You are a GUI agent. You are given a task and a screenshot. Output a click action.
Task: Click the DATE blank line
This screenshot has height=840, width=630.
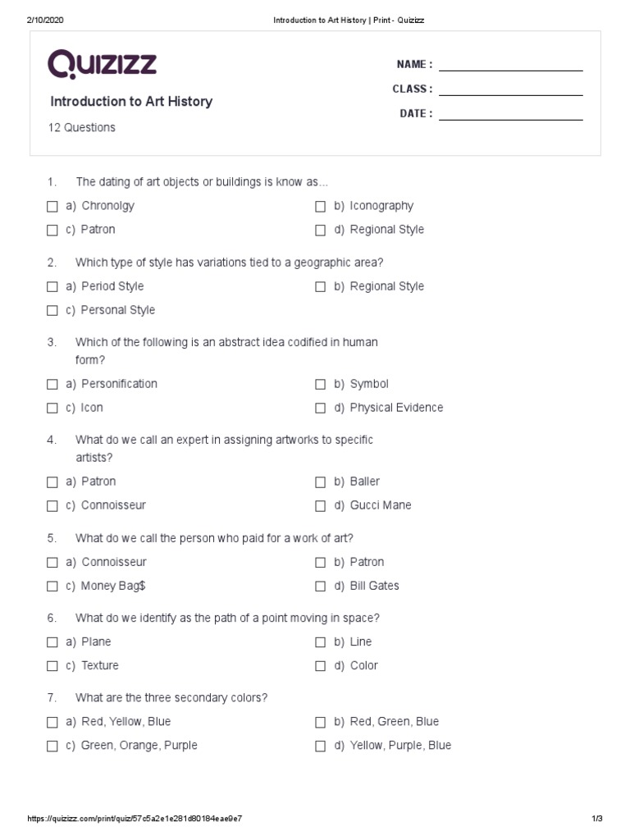(510, 115)
